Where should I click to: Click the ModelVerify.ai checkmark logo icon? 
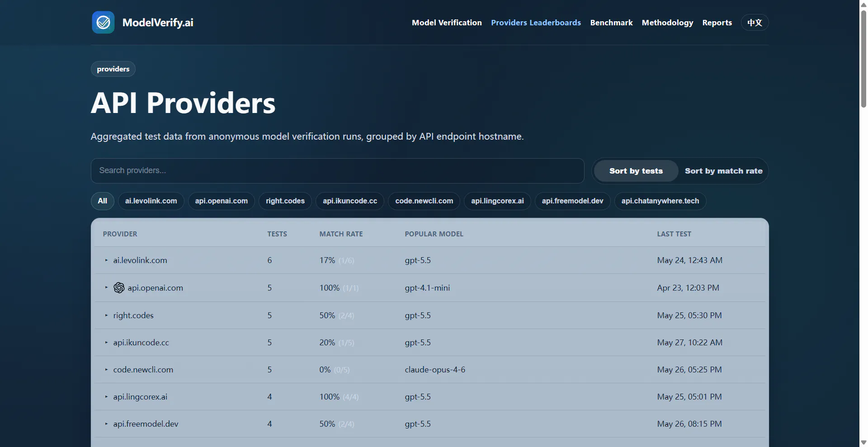pos(103,23)
